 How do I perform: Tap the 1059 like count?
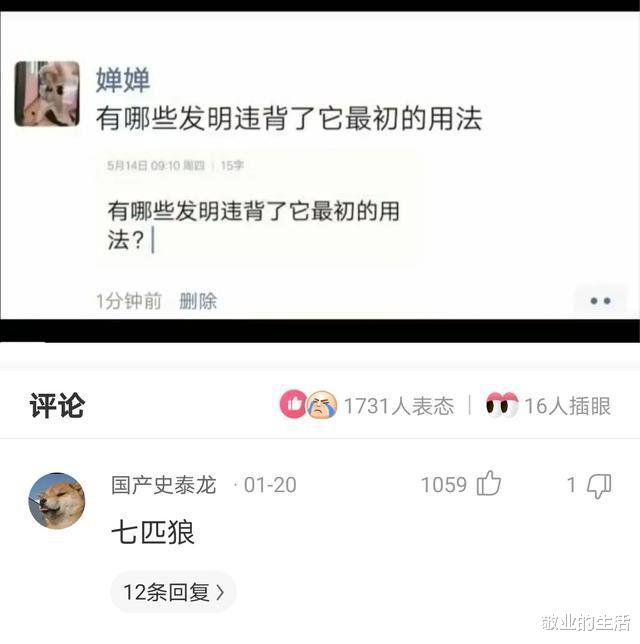tap(444, 485)
